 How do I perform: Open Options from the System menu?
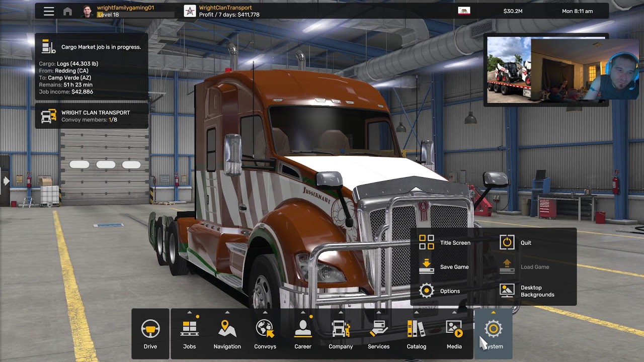point(439,291)
